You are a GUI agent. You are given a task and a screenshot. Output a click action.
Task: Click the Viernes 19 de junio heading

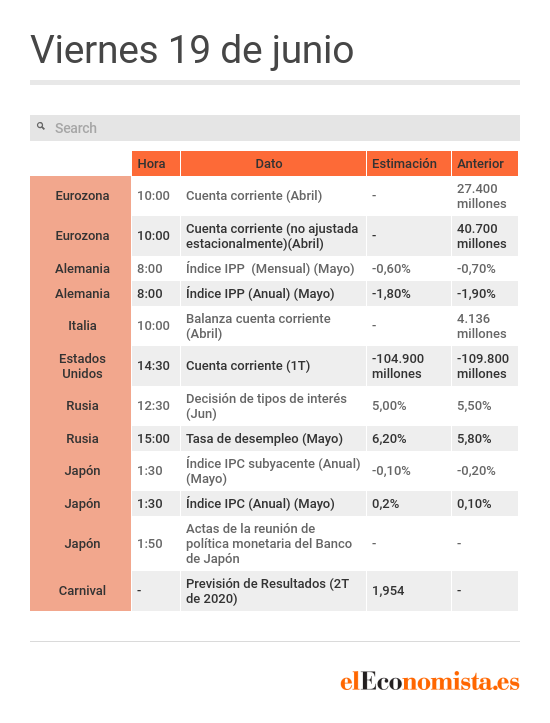coord(192,50)
